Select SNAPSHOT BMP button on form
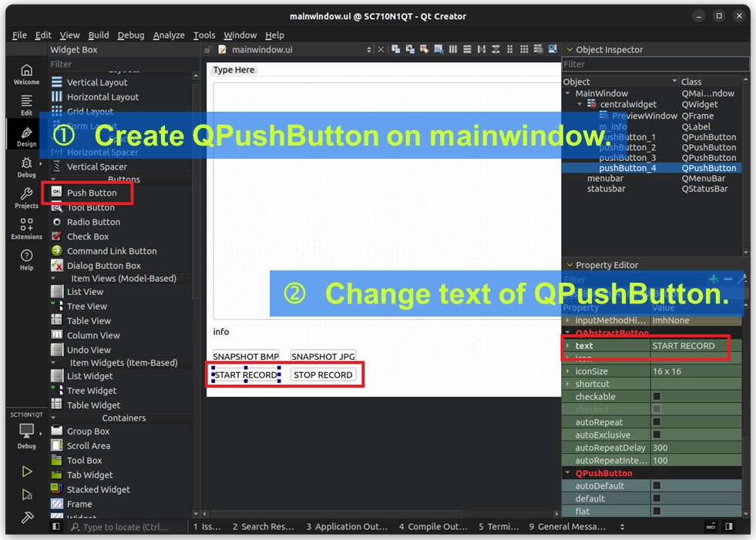 246,357
